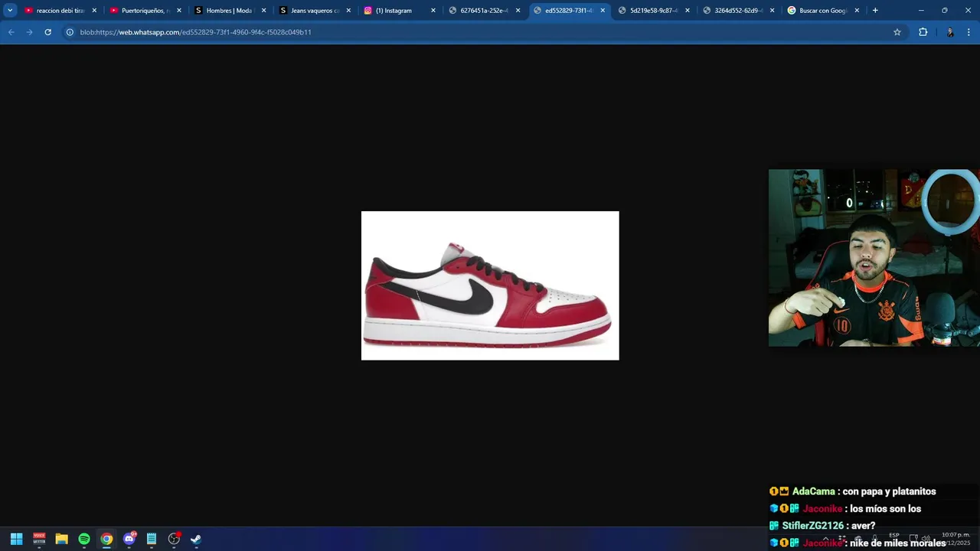Screen dimensions: 980x551
Task: Close the Instagram tab
Action: coord(433,11)
